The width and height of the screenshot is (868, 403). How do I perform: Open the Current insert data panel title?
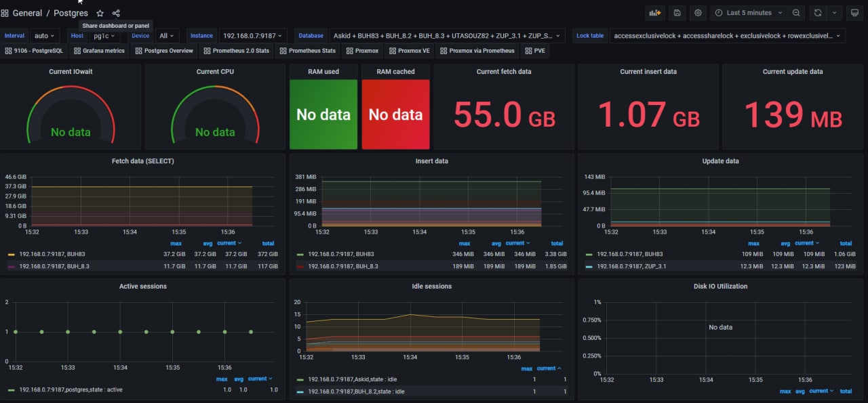click(x=648, y=71)
